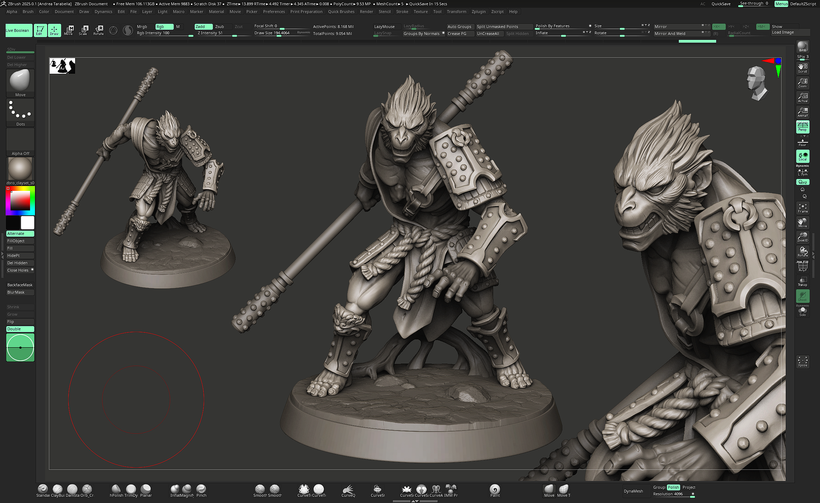Viewport: 820px width, 503px height.
Task: Select the Draw mode icon
Action: (x=53, y=30)
